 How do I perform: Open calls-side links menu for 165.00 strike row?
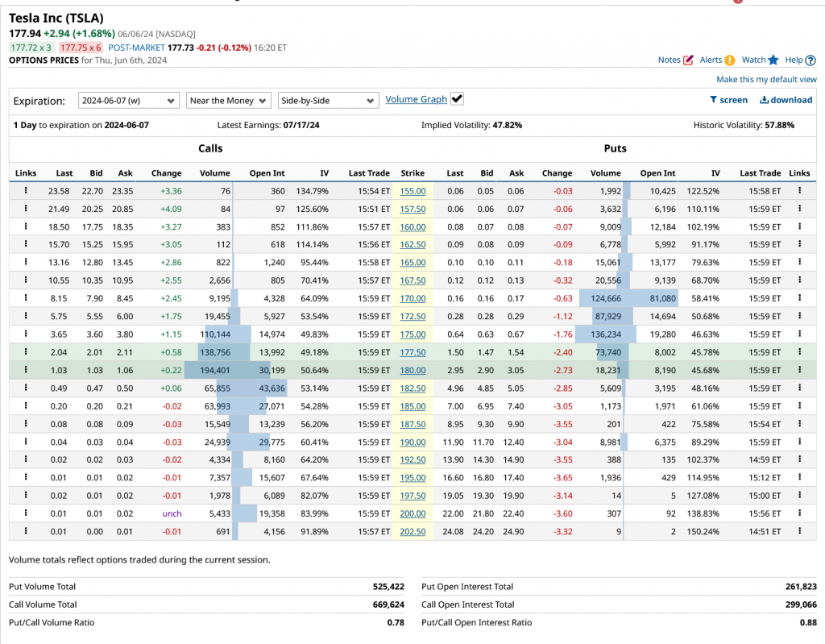26,262
